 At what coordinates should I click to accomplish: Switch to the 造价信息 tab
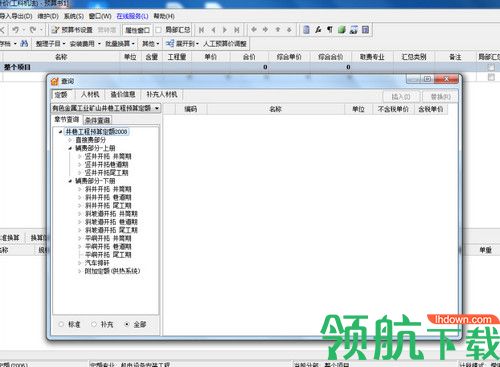[x=123, y=95]
